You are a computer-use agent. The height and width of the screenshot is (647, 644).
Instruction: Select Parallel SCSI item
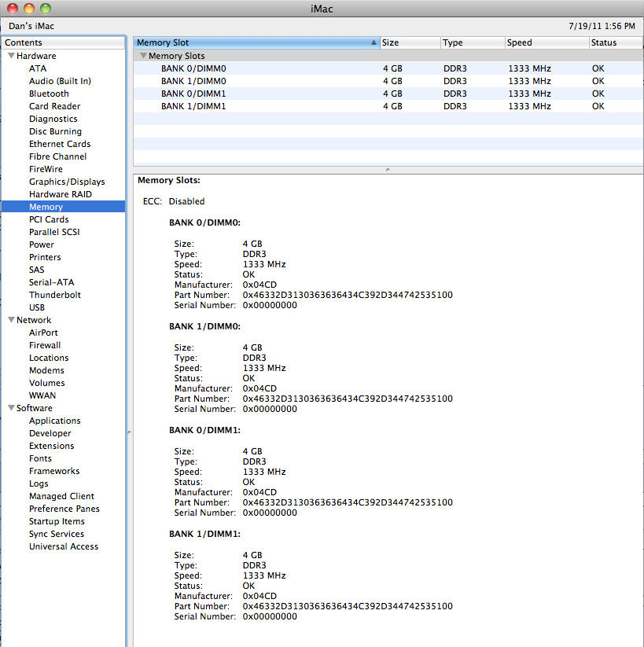tap(54, 232)
